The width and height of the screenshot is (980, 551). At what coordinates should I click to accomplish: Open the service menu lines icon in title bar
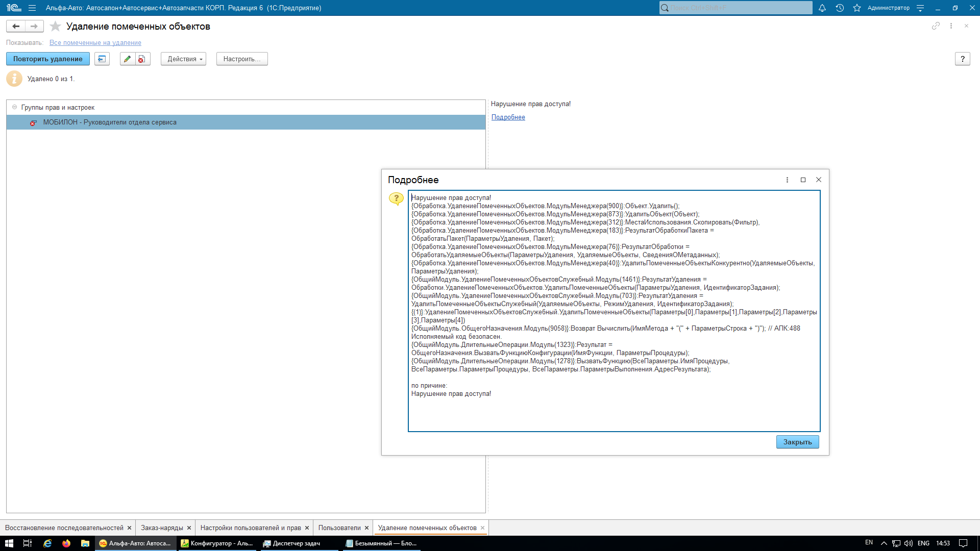pyautogui.click(x=920, y=8)
